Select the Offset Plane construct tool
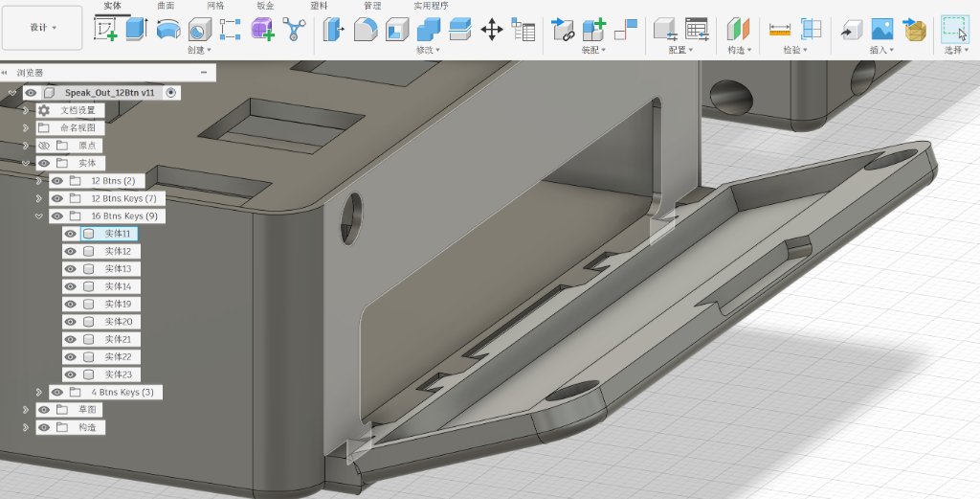 738,29
